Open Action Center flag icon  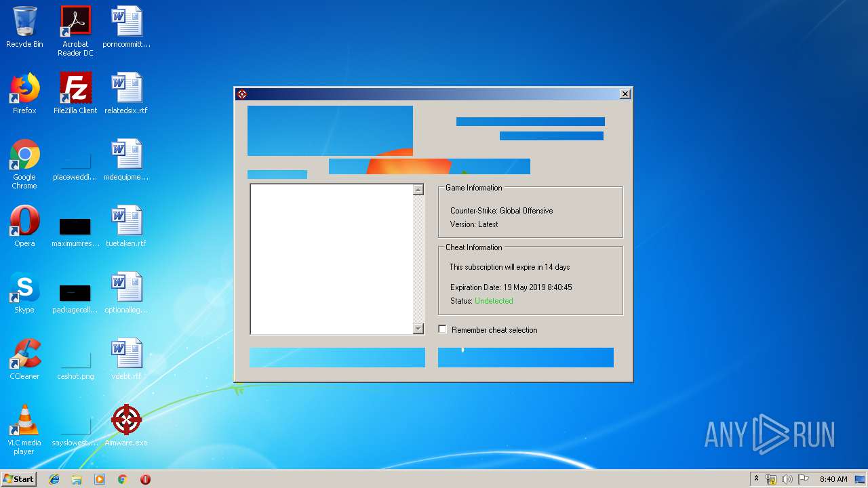click(803, 479)
